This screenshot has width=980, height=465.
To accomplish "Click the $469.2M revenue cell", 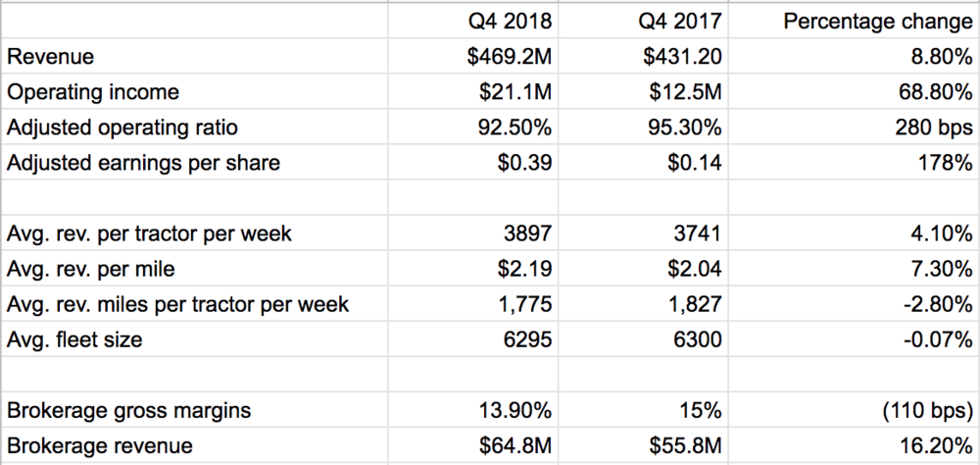I will click(x=508, y=57).
